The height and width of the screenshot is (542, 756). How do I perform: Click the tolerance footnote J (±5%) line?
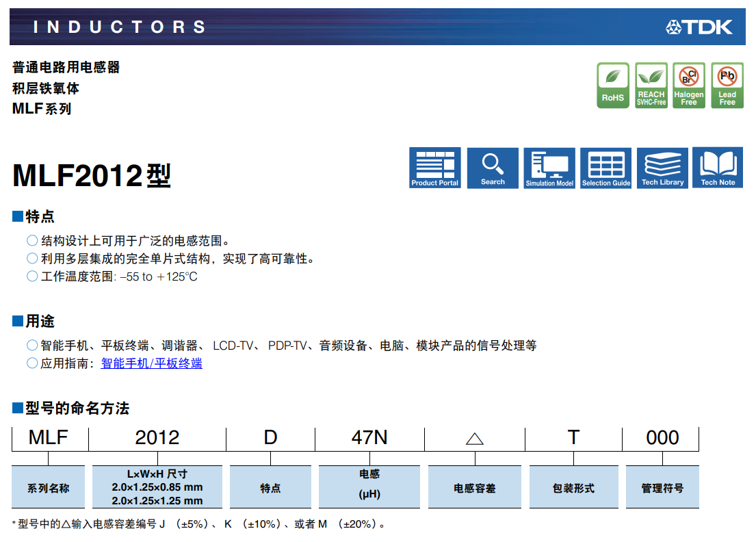(x=198, y=524)
